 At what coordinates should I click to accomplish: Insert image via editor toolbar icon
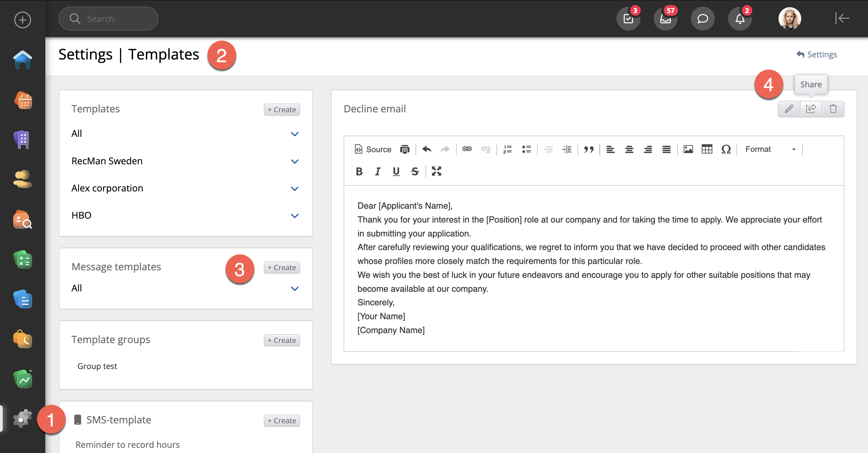click(688, 149)
